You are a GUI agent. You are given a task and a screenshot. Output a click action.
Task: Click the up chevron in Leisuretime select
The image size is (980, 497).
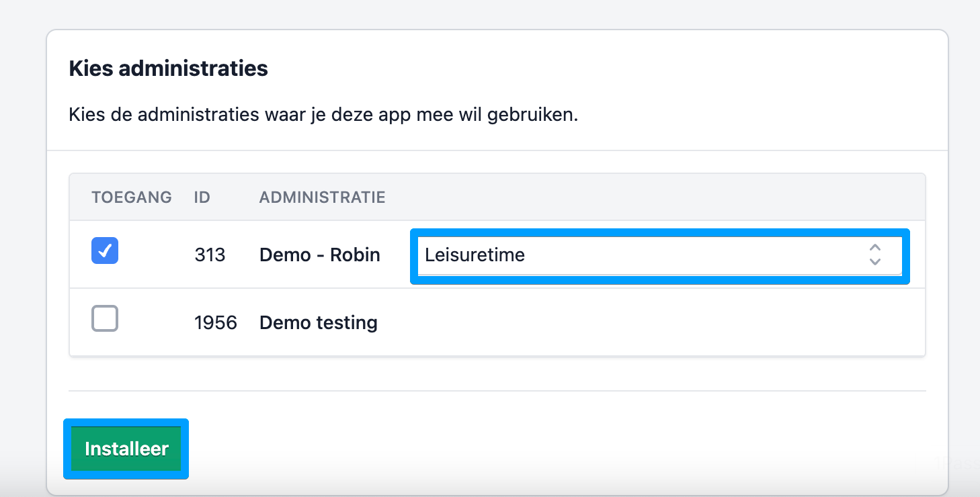tap(874, 248)
